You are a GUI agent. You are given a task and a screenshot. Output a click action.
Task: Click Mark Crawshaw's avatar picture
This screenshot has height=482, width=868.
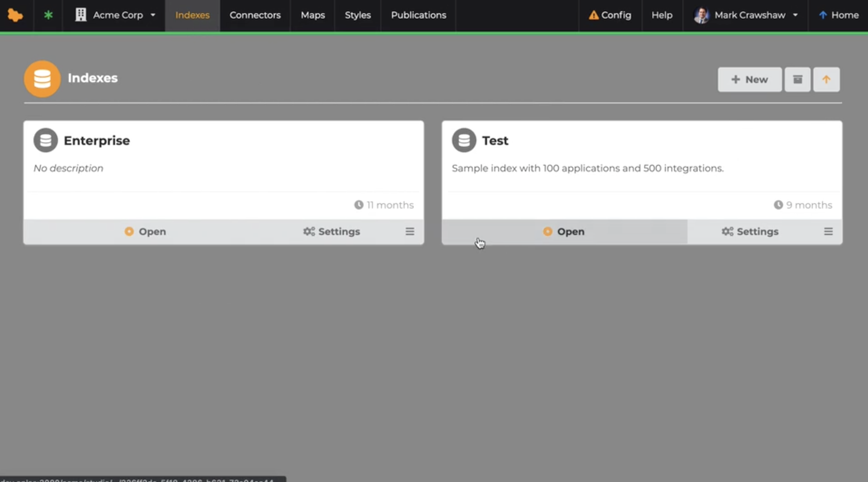tap(702, 15)
